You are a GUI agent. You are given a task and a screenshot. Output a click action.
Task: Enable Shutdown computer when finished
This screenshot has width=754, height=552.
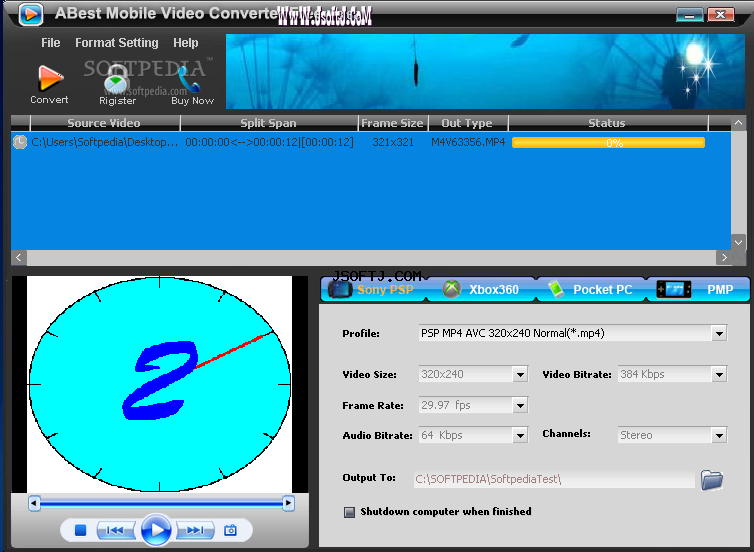349,512
